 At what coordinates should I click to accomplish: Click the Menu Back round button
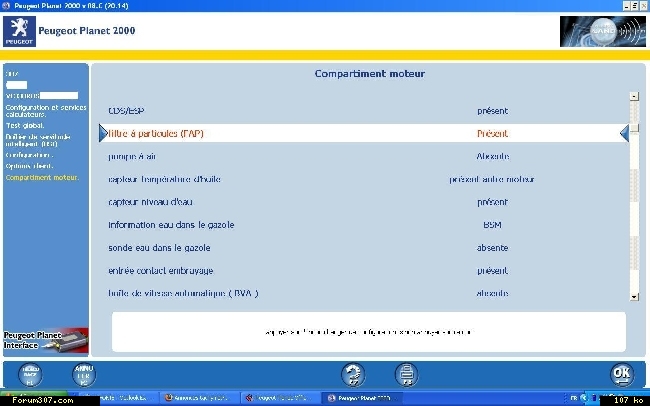pos(30,375)
